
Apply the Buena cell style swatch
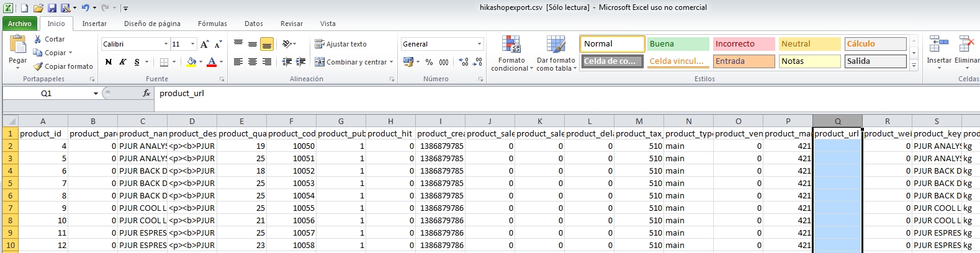(678, 44)
